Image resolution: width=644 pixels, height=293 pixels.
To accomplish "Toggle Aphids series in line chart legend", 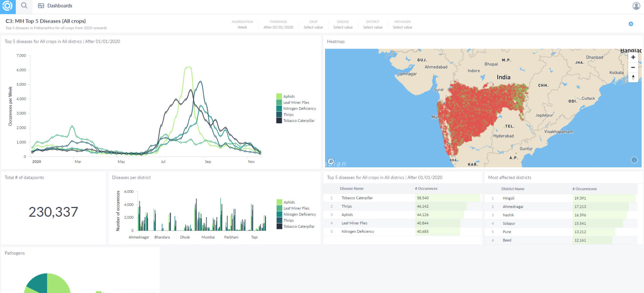I will tap(285, 96).
